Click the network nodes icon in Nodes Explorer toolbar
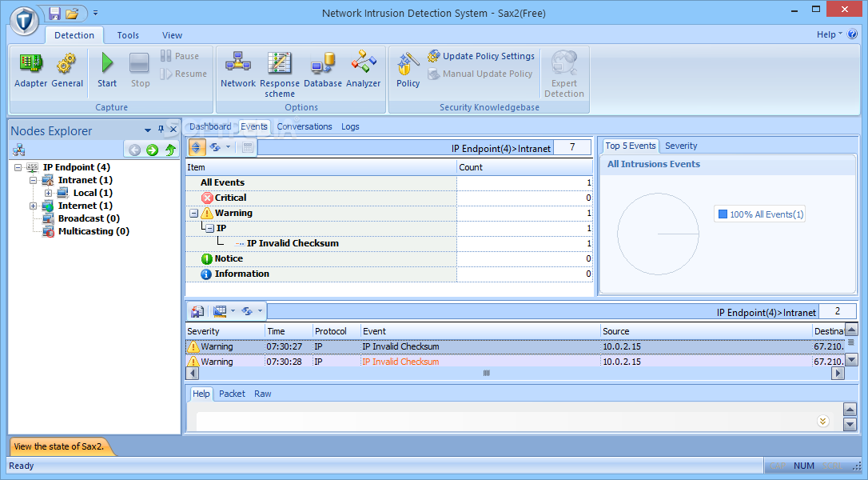 coord(19,150)
